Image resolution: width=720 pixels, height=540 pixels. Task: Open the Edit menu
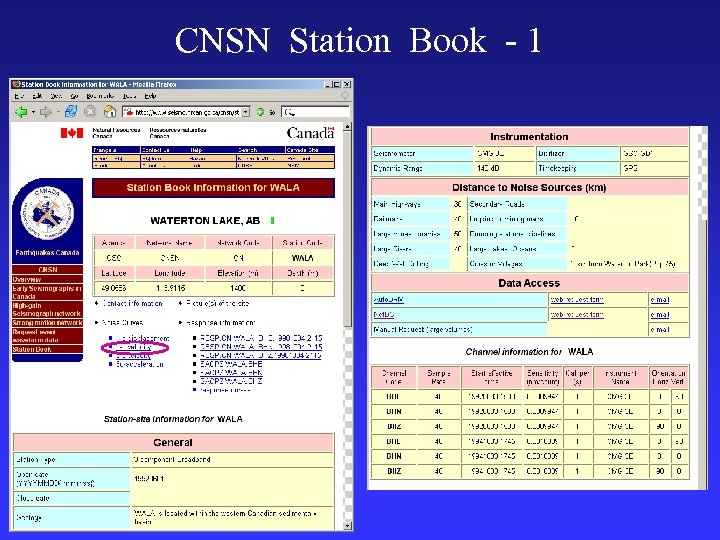[x=37, y=96]
